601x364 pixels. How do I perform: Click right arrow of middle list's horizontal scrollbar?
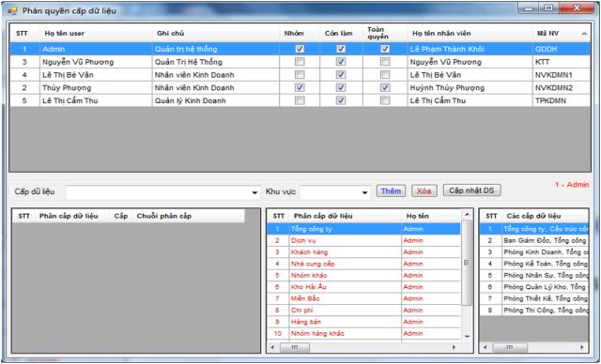(x=454, y=347)
